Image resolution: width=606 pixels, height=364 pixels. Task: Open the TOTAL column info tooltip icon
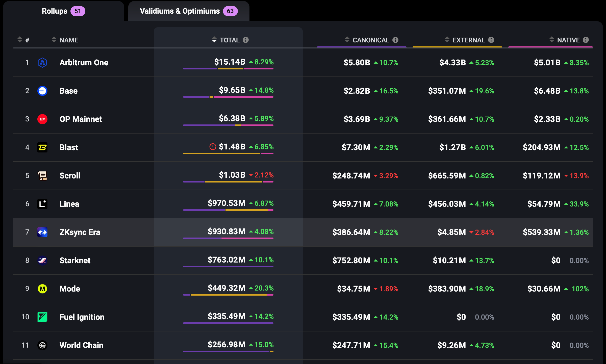246,40
